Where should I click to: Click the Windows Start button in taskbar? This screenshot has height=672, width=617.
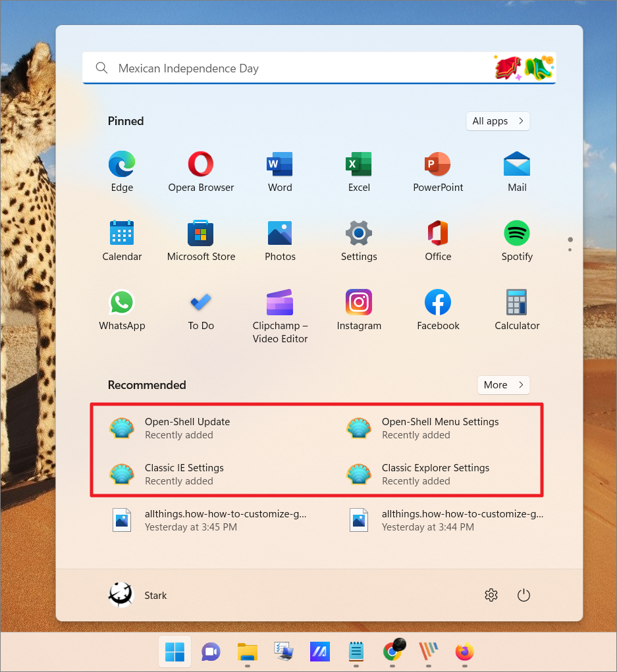(174, 652)
